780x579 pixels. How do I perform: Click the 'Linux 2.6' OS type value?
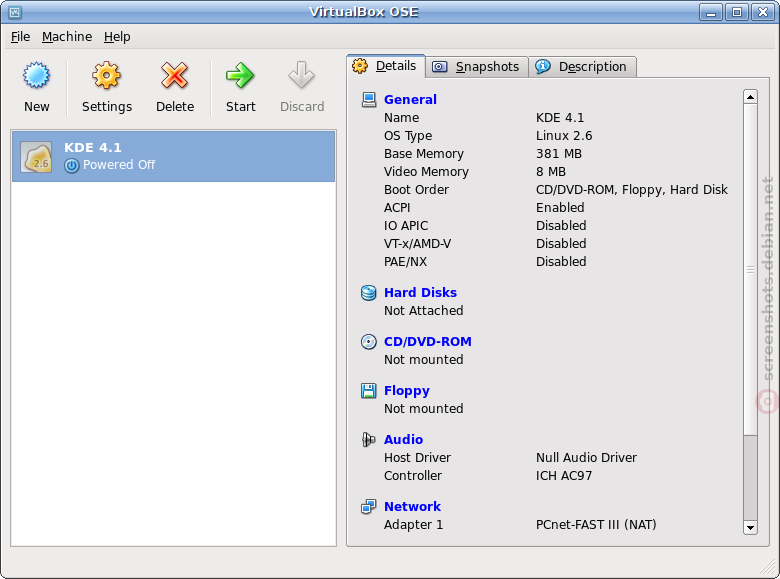pyautogui.click(x=564, y=136)
